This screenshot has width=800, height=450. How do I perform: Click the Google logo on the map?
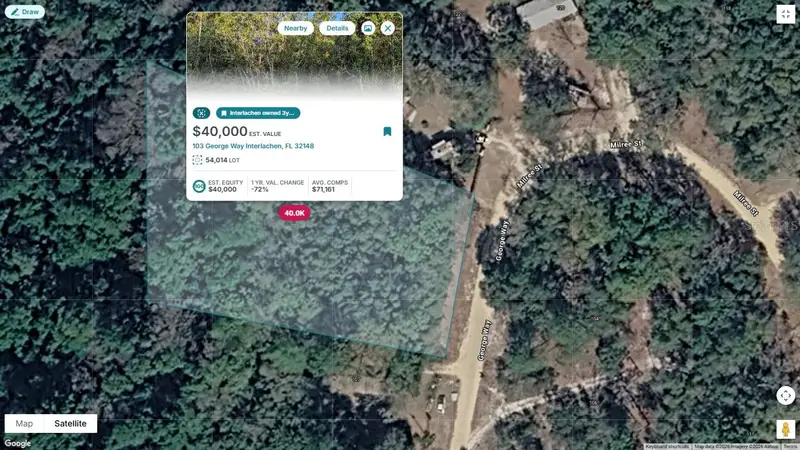(x=18, y=443)
